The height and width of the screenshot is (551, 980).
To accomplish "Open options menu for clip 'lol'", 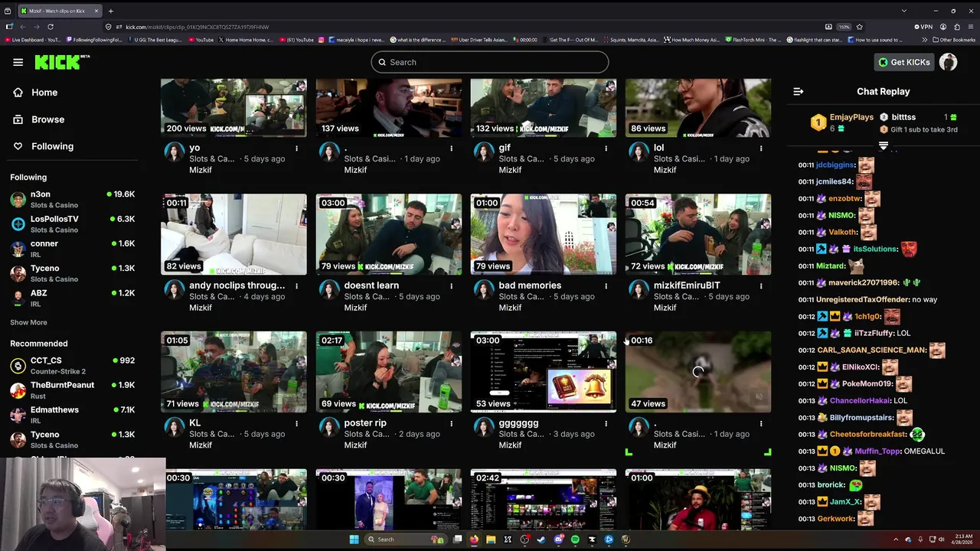I will (760, 148).
